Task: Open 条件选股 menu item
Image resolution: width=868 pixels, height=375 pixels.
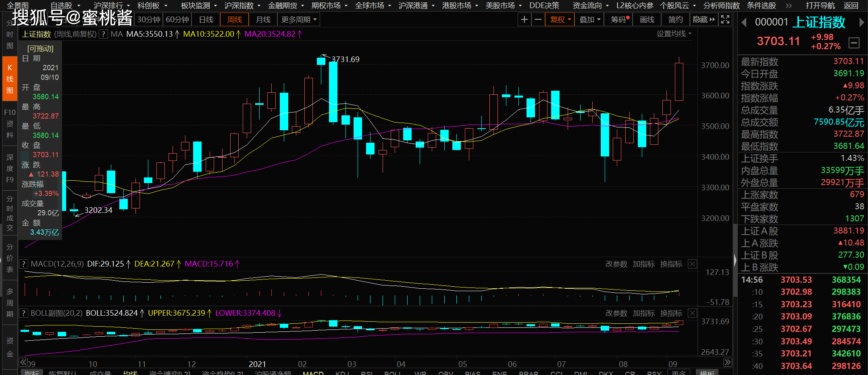Action: (761, 6)
